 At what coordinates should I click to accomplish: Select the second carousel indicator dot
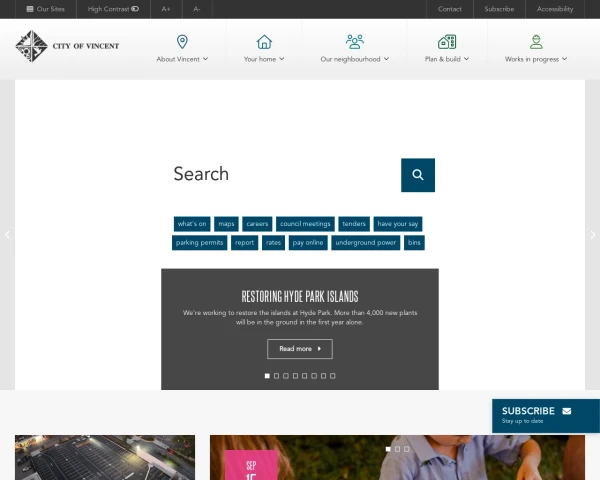276,376
